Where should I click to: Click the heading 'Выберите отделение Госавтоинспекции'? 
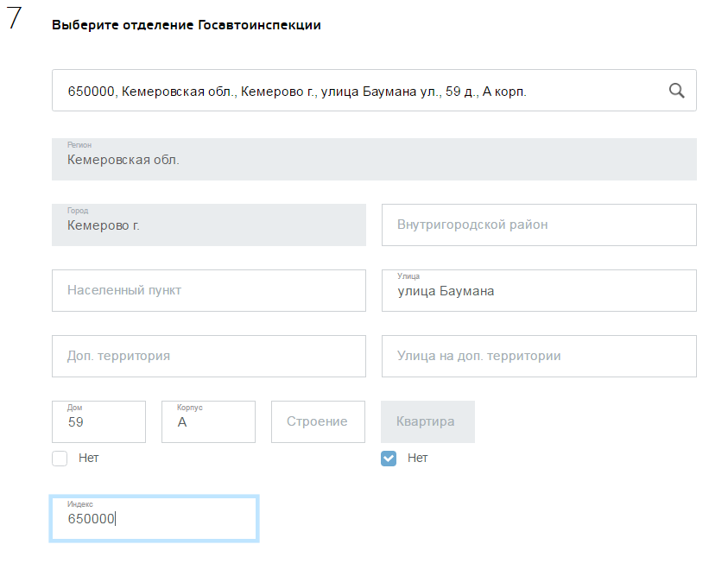(x=187, y=25)
